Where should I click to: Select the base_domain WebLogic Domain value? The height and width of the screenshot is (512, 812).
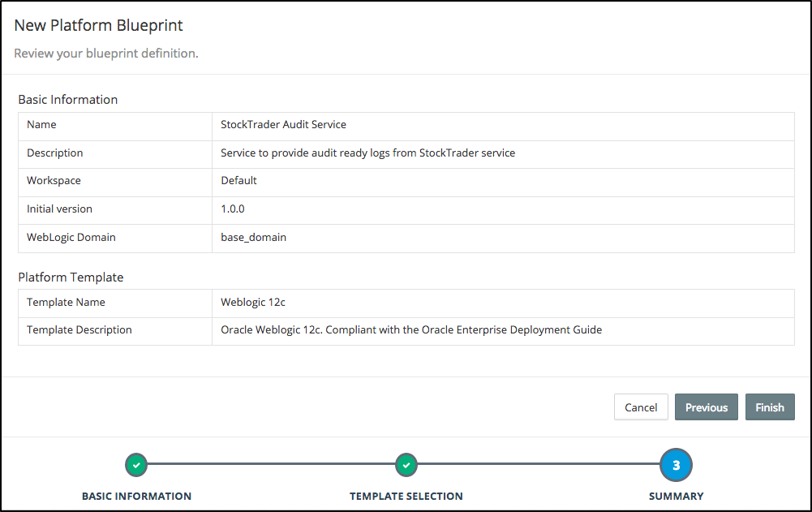point(253,238)
